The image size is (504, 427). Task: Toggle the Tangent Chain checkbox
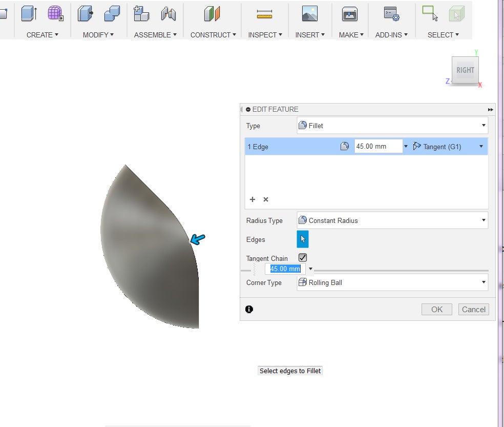tap(303, 257)
